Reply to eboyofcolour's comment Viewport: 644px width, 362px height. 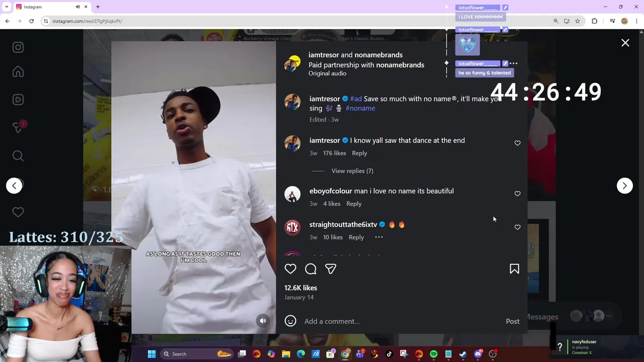pyautogui.click(x=354, y=204)
